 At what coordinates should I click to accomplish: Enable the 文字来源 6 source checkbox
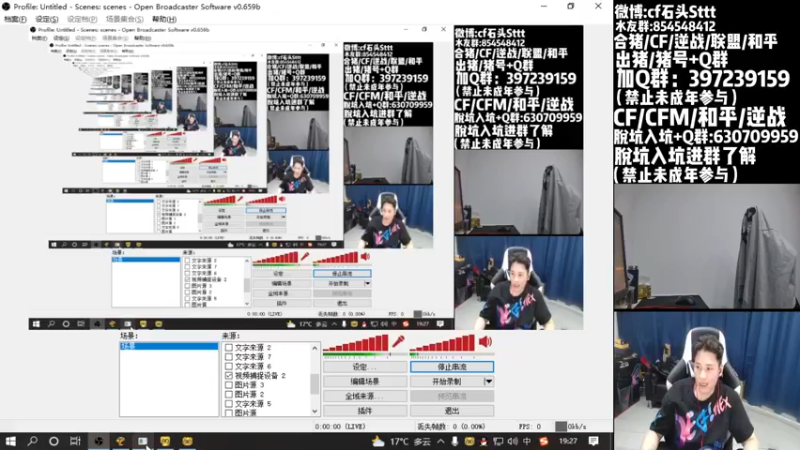(229, 366)
